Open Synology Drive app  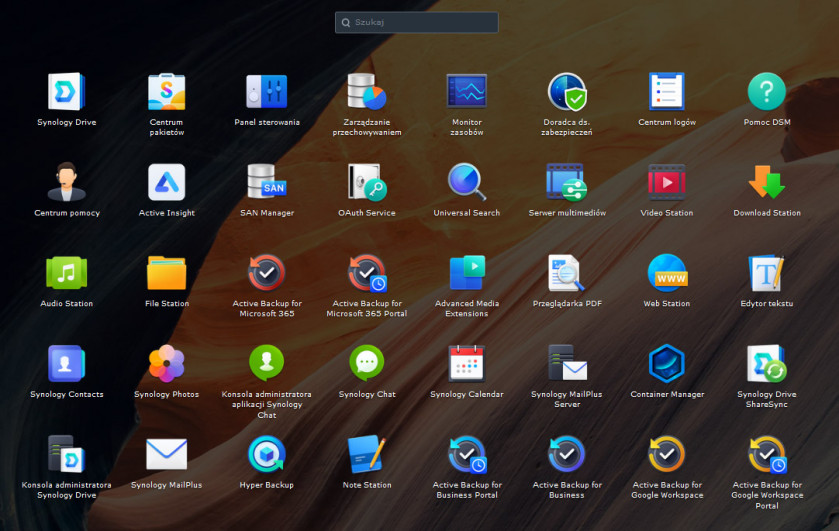pos(66,92)
